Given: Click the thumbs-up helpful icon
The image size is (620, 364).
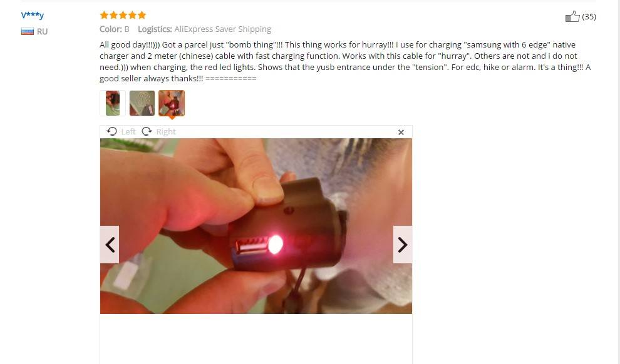Looking at the screenshot, I should click(x=572, y=16).
